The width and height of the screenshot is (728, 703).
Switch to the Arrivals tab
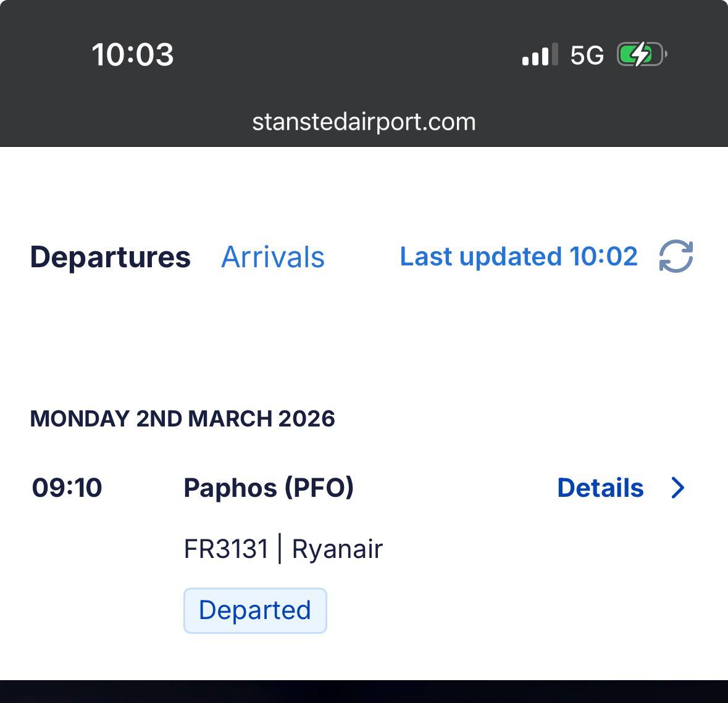coord(272,257)
